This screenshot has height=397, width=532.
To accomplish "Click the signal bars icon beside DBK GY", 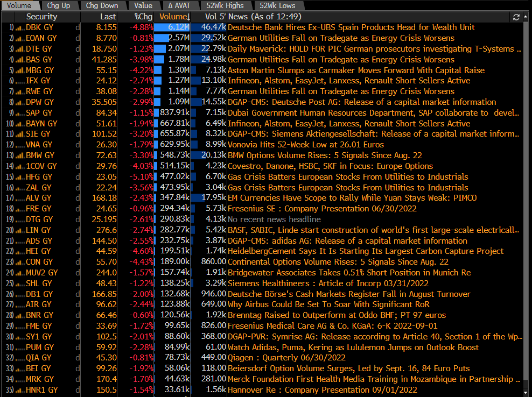I will click(20, 28).
